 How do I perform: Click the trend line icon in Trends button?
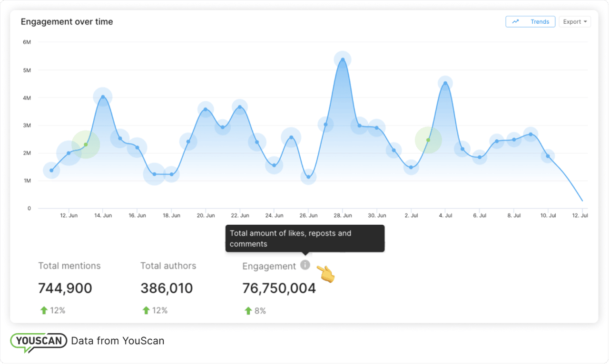pyautogui.click(x=515, y=21)
